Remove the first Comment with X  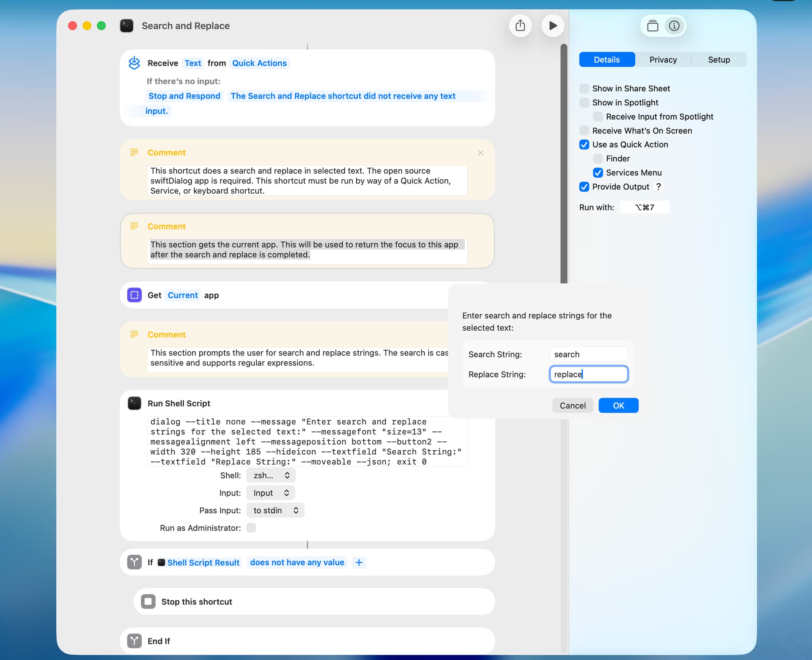pos(480,153)
